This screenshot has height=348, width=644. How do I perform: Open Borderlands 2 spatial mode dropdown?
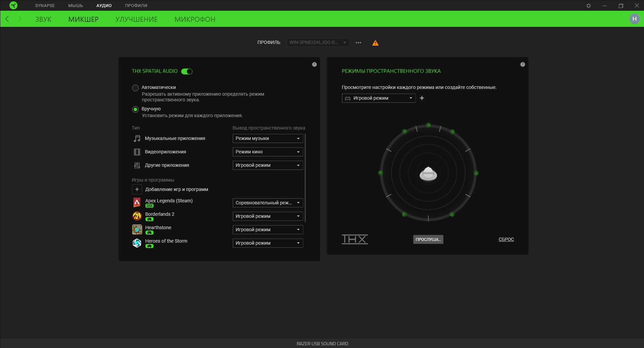(268, 216)
